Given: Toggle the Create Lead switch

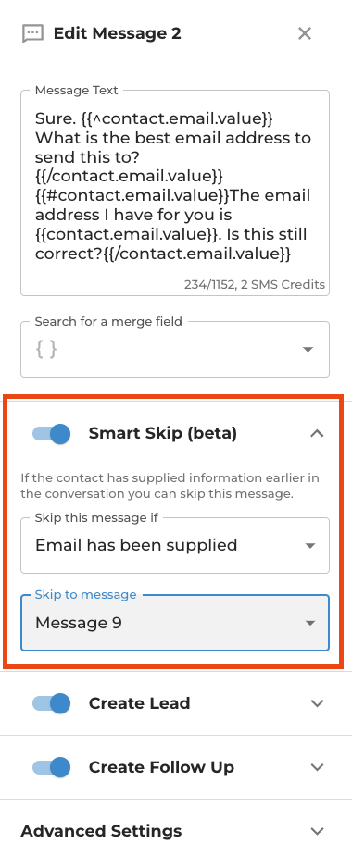Looking at the screenshot, I should 52,703.
